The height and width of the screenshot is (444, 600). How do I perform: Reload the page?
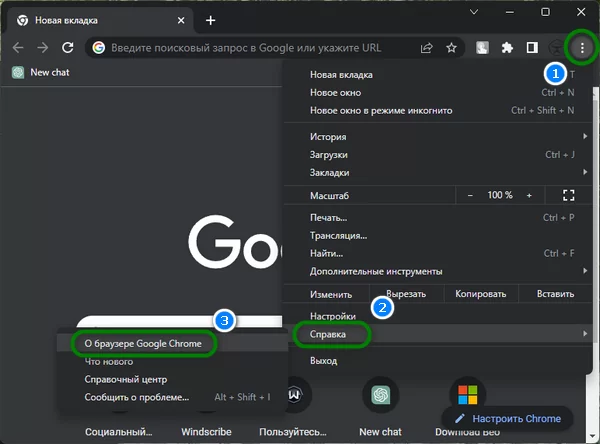pyautogui.click(x=68, y=47)
